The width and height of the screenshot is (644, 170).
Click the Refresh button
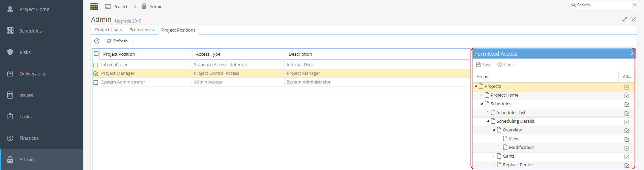(117, 41)
